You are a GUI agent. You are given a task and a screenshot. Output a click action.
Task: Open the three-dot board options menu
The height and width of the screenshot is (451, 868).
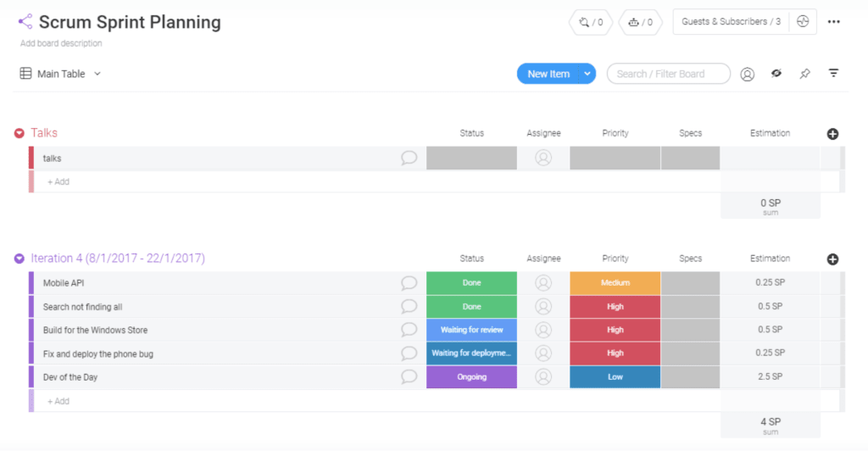pos(834,21)
